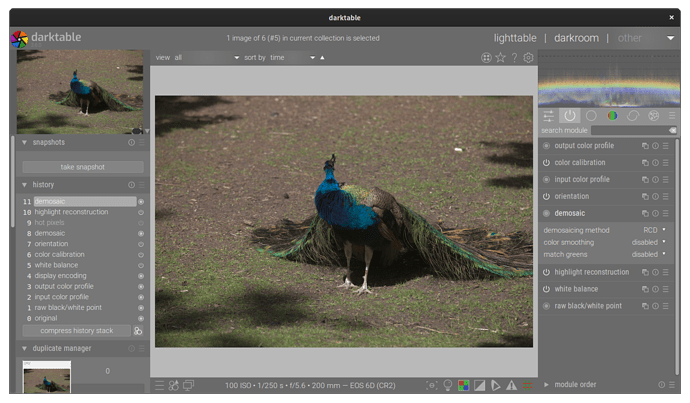
Task: Open quick access panel tab icon
Action: 549,116
